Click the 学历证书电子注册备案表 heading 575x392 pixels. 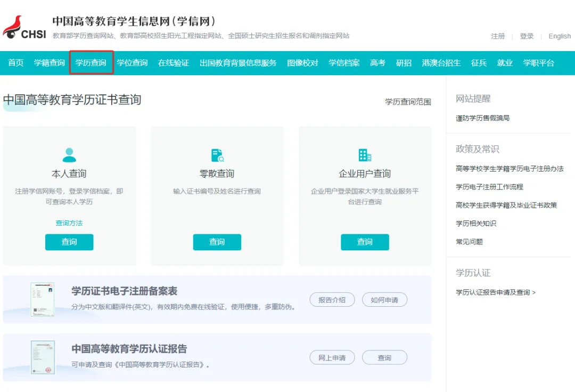pyautogui.click(x=124, y=291)
